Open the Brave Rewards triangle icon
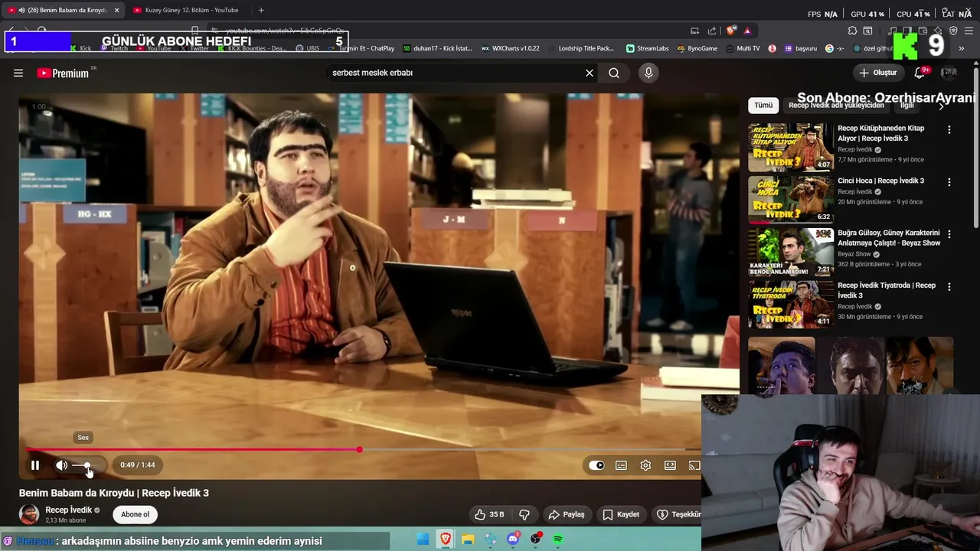The width and height of the screenshot is (980, 551). 747,31
